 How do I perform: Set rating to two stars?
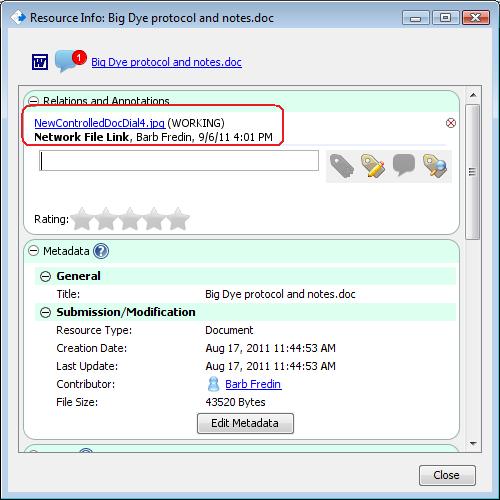(x=106, y=219)
